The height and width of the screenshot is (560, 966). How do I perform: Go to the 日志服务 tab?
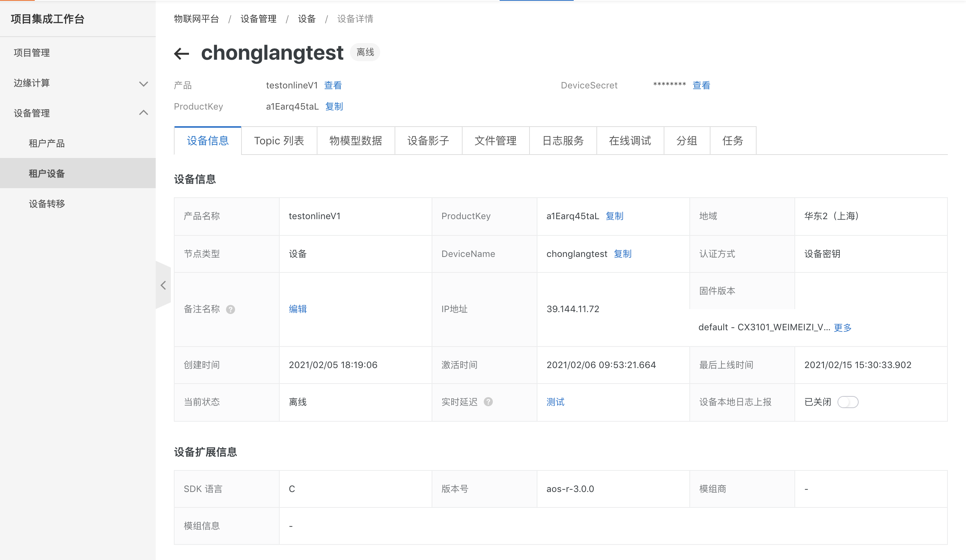(x=563, y=141)
